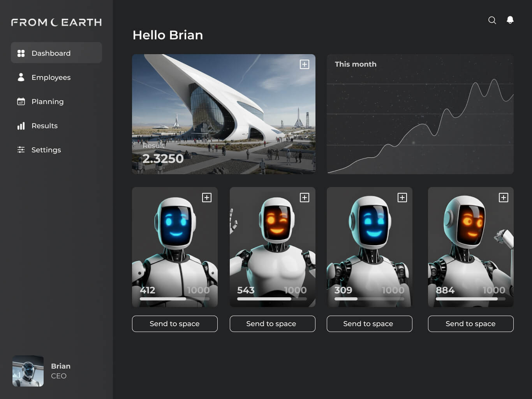
Task: Open notifications bell icon
Action: pyautogui.click(x=510, y=20)
